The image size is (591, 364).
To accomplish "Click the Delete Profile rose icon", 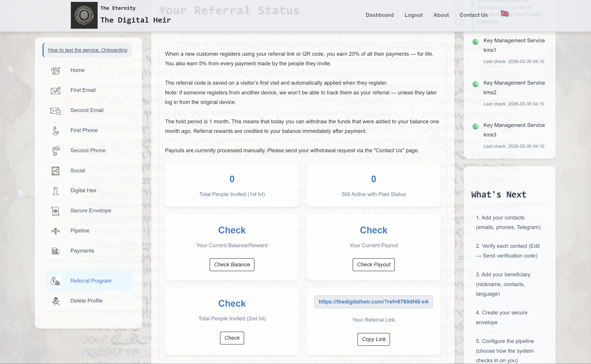I will (x=56, y=301).
